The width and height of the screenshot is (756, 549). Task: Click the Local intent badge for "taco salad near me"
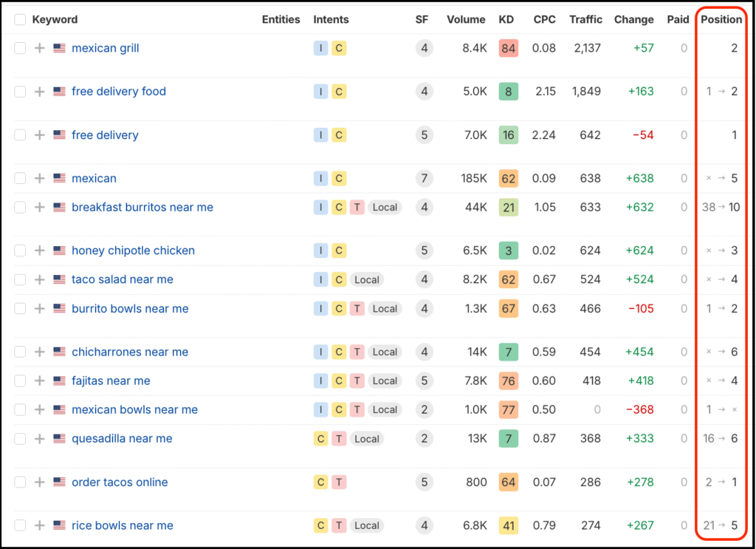367,279
